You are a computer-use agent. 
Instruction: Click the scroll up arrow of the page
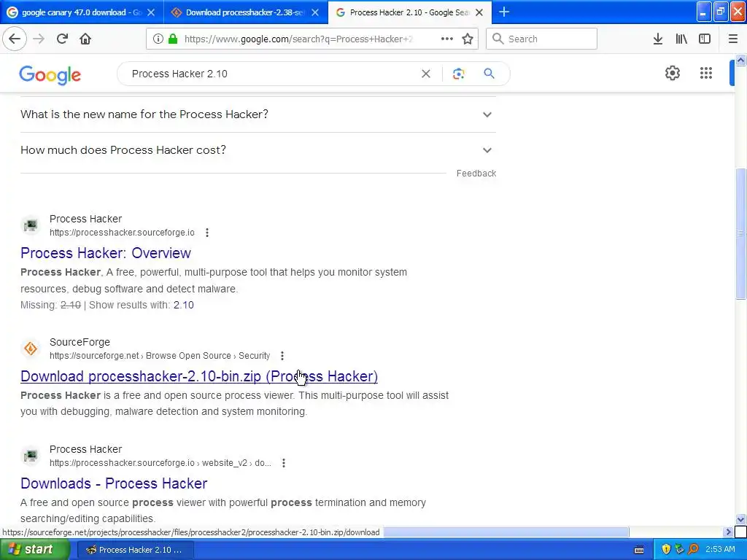pos(740,60)
